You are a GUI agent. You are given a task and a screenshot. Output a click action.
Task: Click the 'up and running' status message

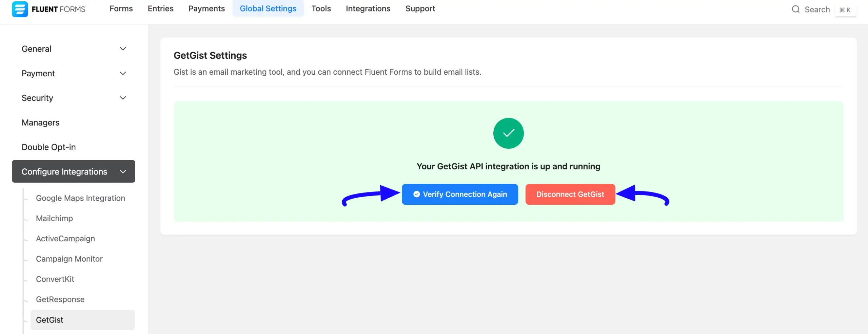click(x=508, y=166)
